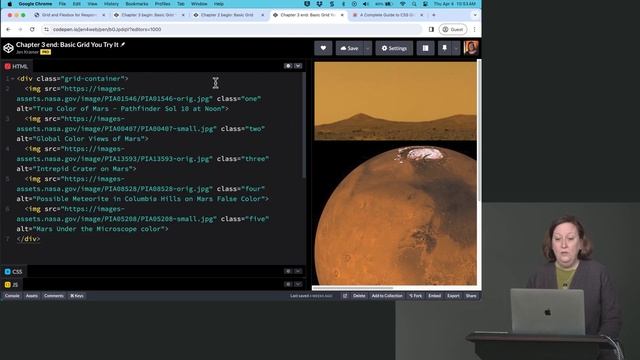Edit pen title with the pencil icon

coord(123,44)
